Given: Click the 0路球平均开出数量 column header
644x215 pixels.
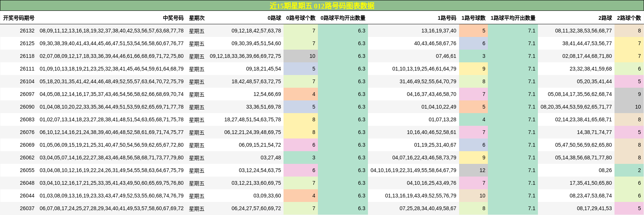Looking at the screenshot, I should (343, 18).
